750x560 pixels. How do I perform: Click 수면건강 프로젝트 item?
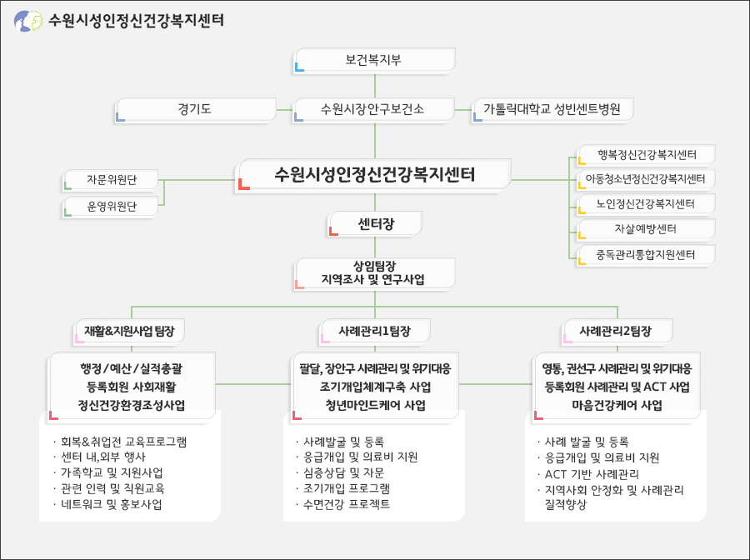click(x=347, y=504)
